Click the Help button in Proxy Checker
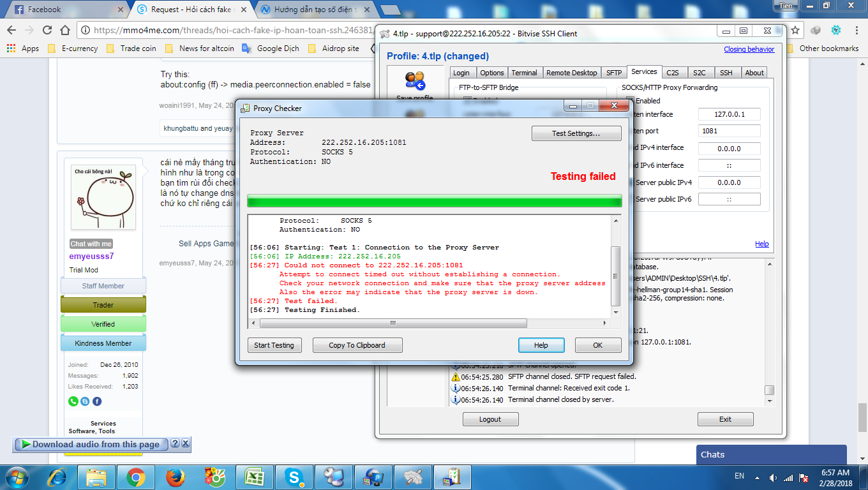The width and height of the screenshot is (868, 490). pyautogui.click(x=541, y=345)
